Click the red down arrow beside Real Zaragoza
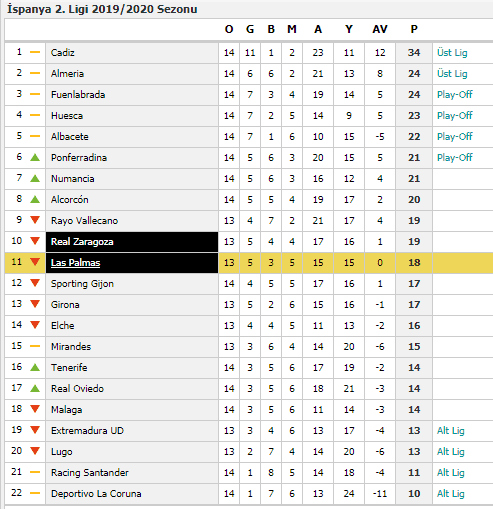 35,241
